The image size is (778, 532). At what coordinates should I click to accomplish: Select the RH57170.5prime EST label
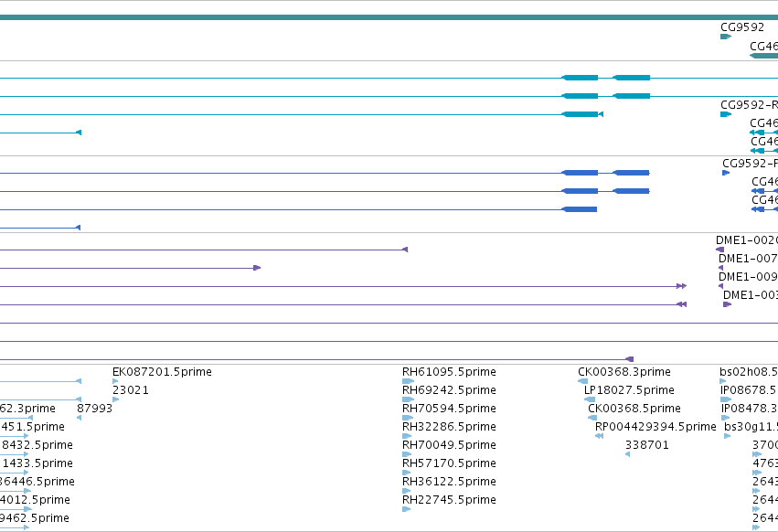pyautogui.click(x=449, y=463)
